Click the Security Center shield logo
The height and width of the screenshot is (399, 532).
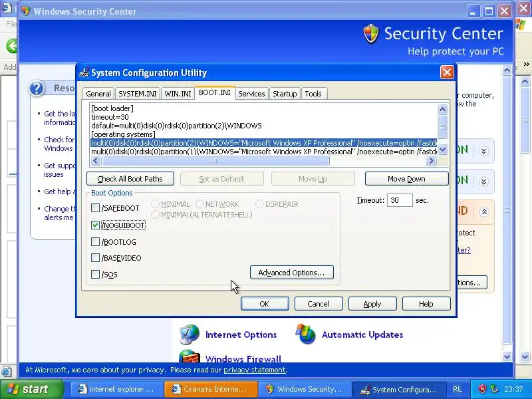[371, 34]
